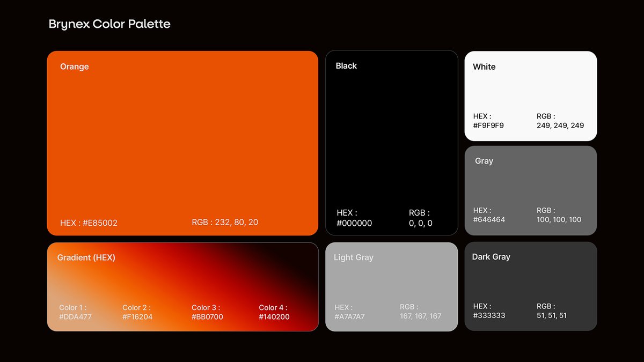
Task: Click gradient Color 1 label
Action: [73, 308]
